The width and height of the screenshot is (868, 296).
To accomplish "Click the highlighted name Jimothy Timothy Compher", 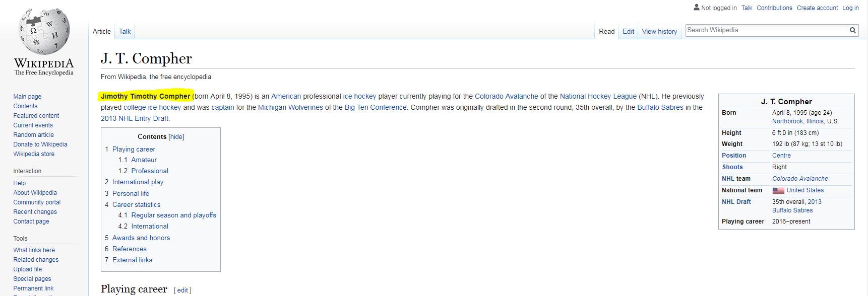I will (x=145, y=96).
